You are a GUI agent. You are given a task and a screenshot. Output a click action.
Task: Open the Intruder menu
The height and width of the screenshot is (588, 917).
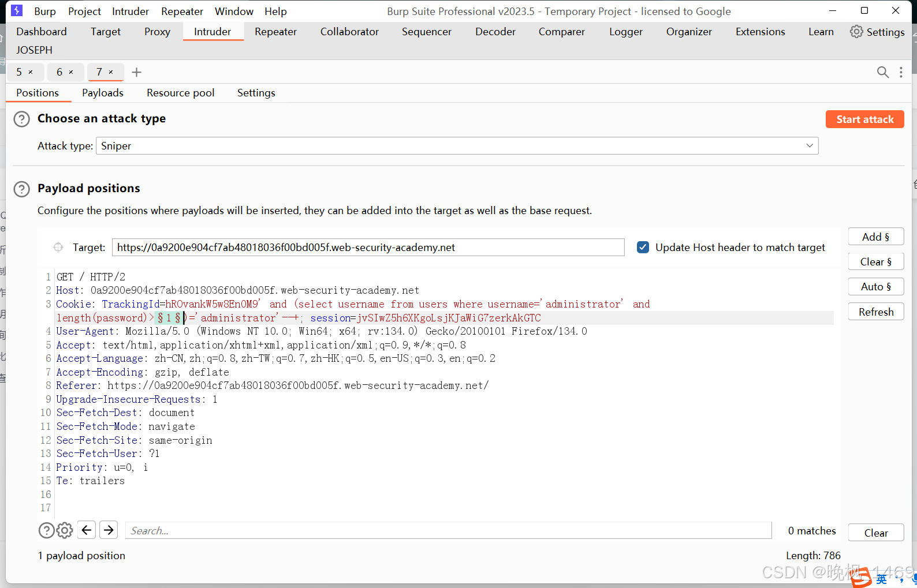click(131, 11)
